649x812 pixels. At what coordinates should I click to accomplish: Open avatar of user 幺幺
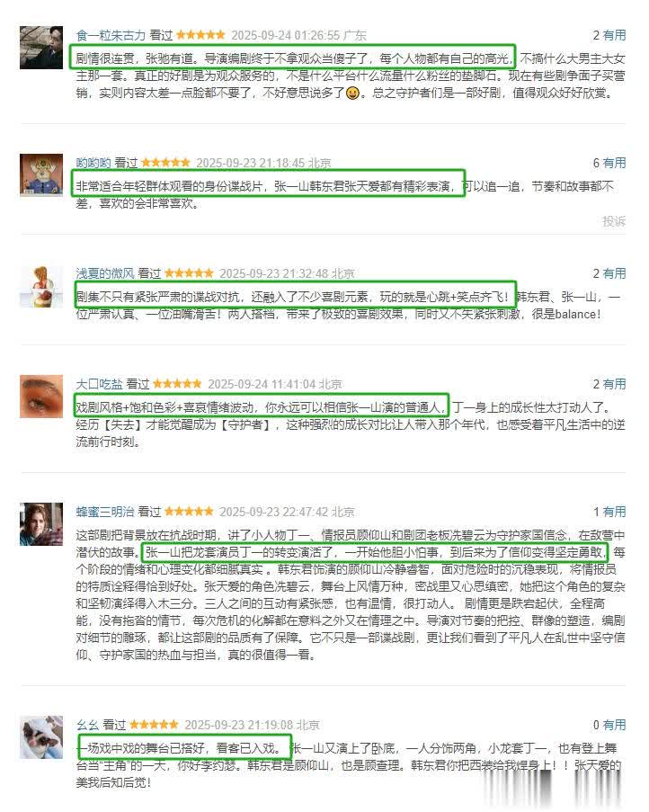(x=41, y=737)
